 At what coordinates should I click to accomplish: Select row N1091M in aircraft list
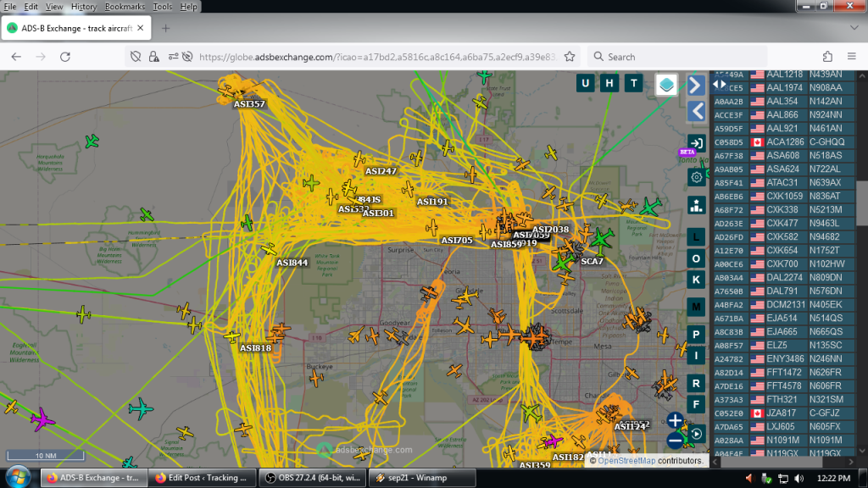pyautogui.click(x=783, y=440)
